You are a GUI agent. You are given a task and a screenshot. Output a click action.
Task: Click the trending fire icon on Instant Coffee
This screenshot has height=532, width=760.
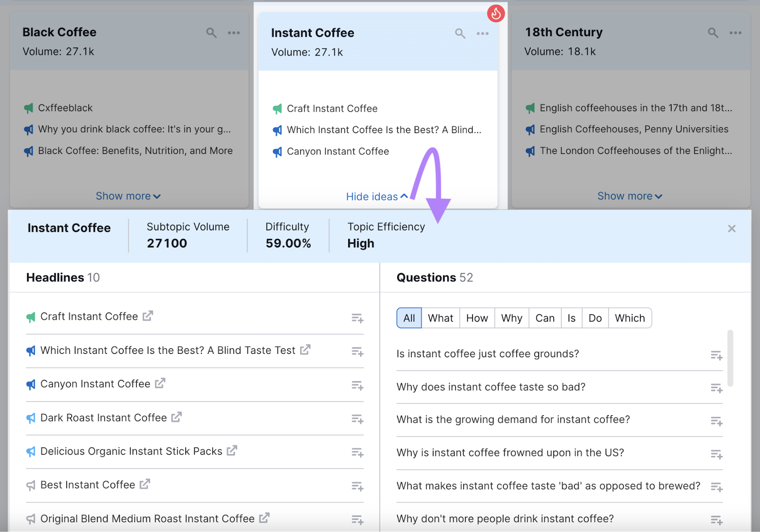click(496, 14)
